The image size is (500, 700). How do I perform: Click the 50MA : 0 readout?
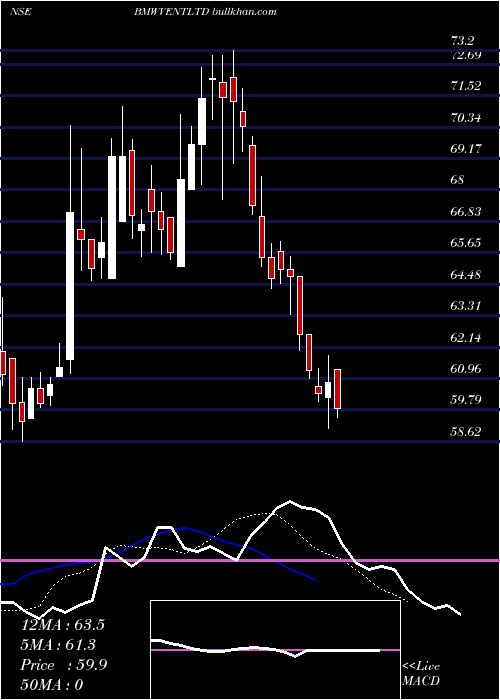52,685
